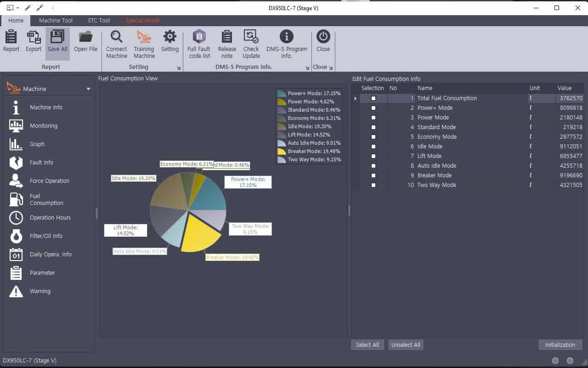This screenshot has width=588, height=368.
Task: Click the Save All floppy icon
Action: click(x=57, y=37)
